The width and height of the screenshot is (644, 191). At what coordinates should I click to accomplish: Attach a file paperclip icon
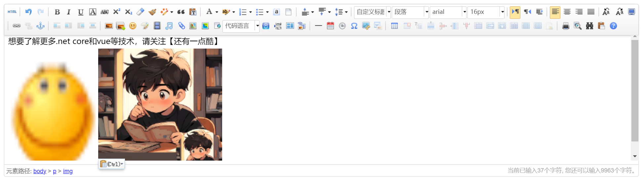[x=181, y=26]
